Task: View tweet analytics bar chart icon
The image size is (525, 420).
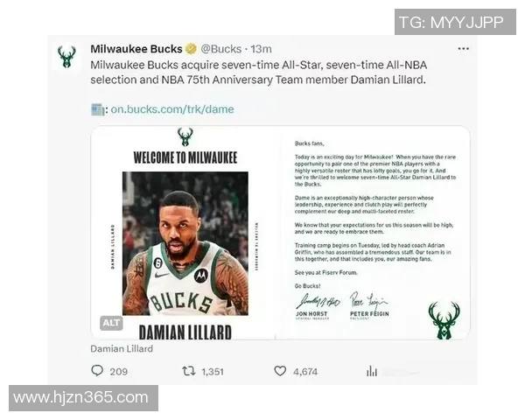Action: point(372,371)
